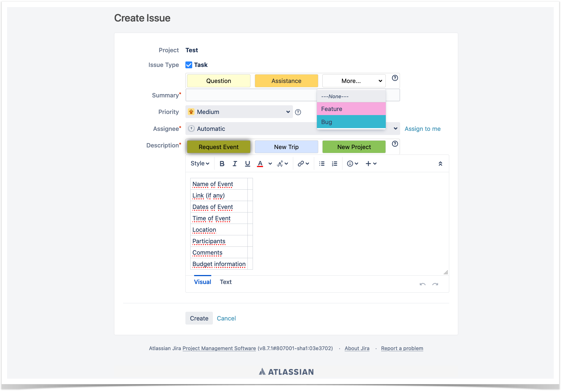Toggle the Task issue type checkbox
The image size is (563, 392).
tap(189, 64)
